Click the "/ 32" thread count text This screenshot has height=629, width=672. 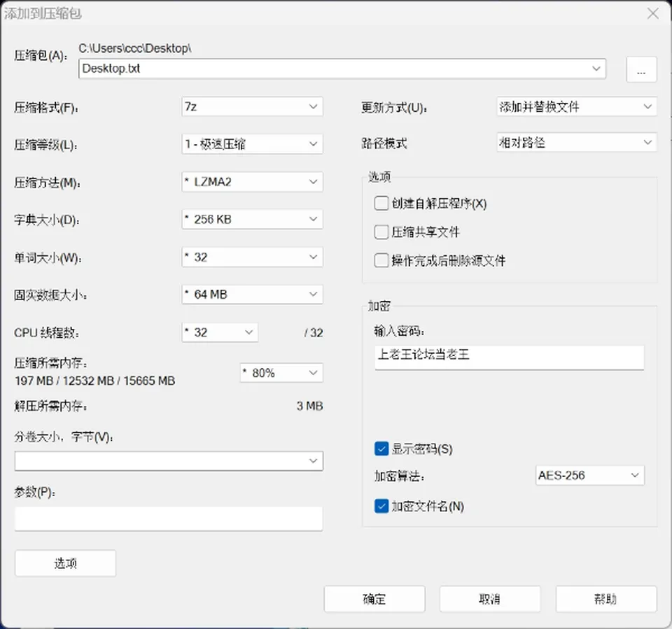314,332
